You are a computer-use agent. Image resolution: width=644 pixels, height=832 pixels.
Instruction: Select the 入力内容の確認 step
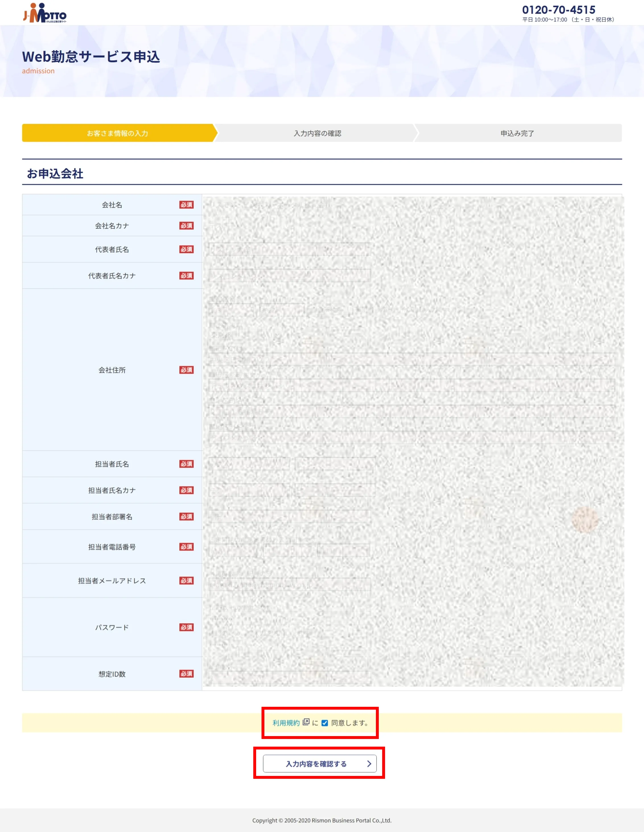pos(317,133)
